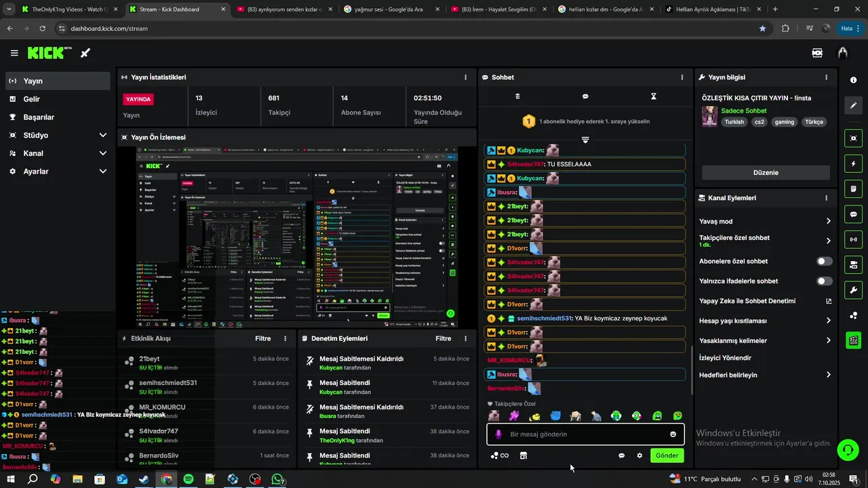The height and width of the screenshot is (488, 868).
Task: Click the green Gönder button
Action: click(x=667, y=455)
